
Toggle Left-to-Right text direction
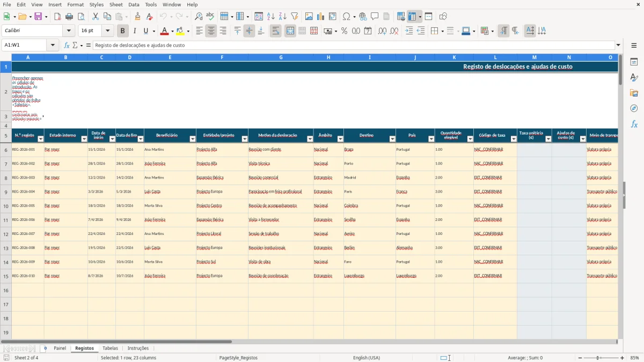tap(503, 31)
